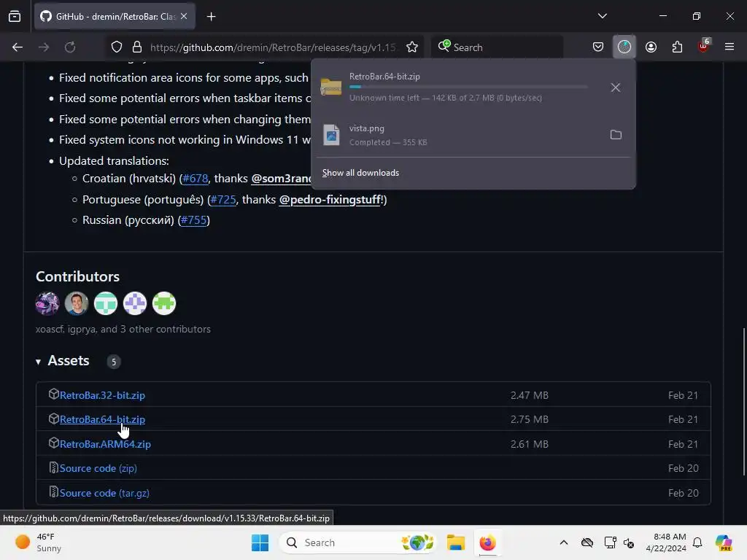Open the list all tabs dropdown
The height and width of the screenshot is (560, 747).
(602, 16)
